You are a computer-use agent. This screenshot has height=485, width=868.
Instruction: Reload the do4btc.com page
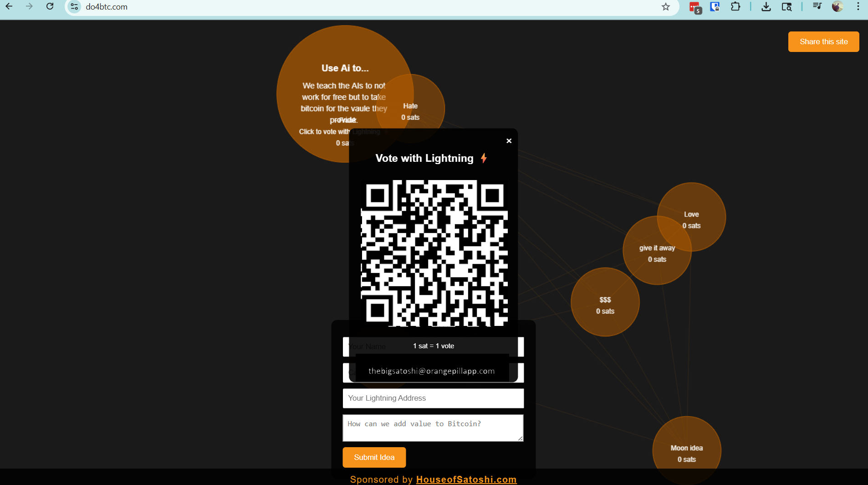[x=50, y=7]
